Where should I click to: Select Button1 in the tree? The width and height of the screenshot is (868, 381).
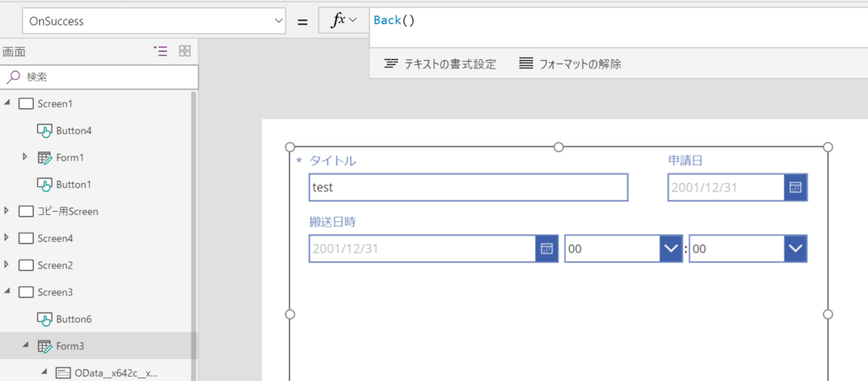[74, 184]
